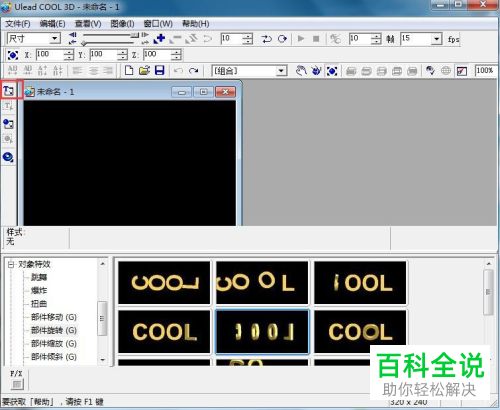The width and height of the screenshot is (500, 410).
Task: Select the first COOL thumbnail with flipped letters
Action: [x=164, y=283]
